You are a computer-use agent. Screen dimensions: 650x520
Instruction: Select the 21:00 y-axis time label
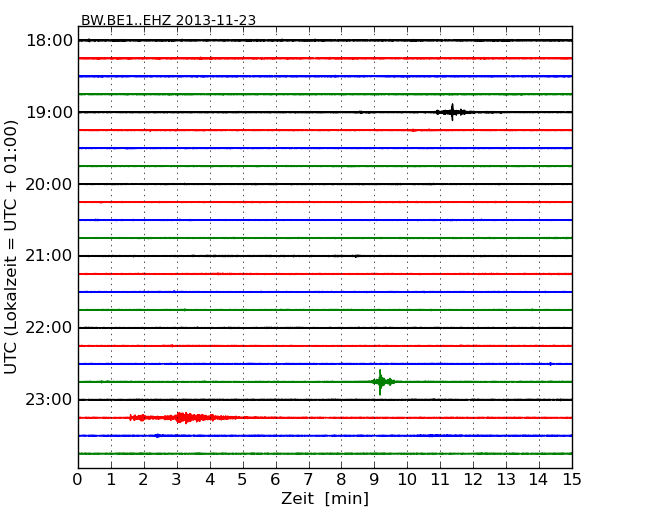click(x=49, y=256)
